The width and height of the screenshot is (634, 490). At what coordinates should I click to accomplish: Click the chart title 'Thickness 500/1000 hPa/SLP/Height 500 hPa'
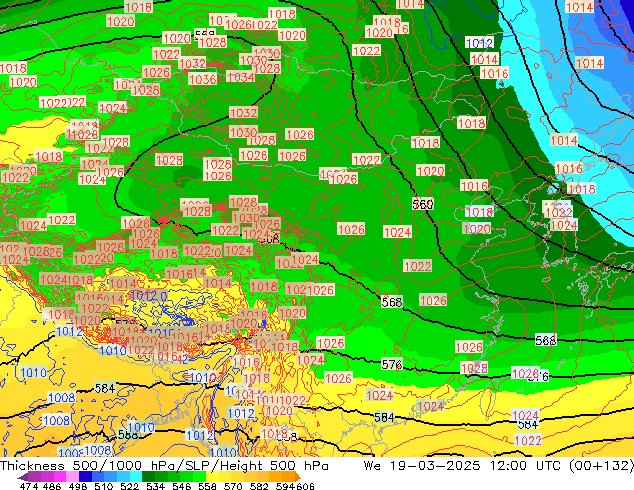(x=164, y=465)
